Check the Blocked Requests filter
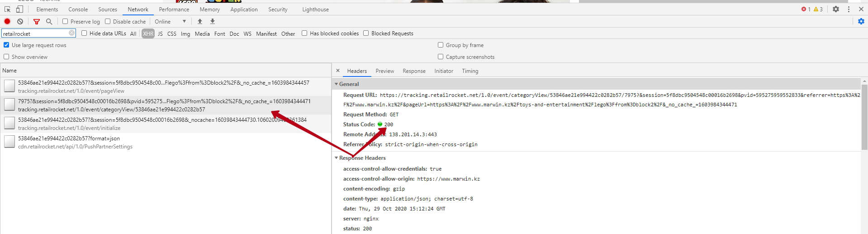The height and width of the screenshot is (234, 868). tap(366, 33)
